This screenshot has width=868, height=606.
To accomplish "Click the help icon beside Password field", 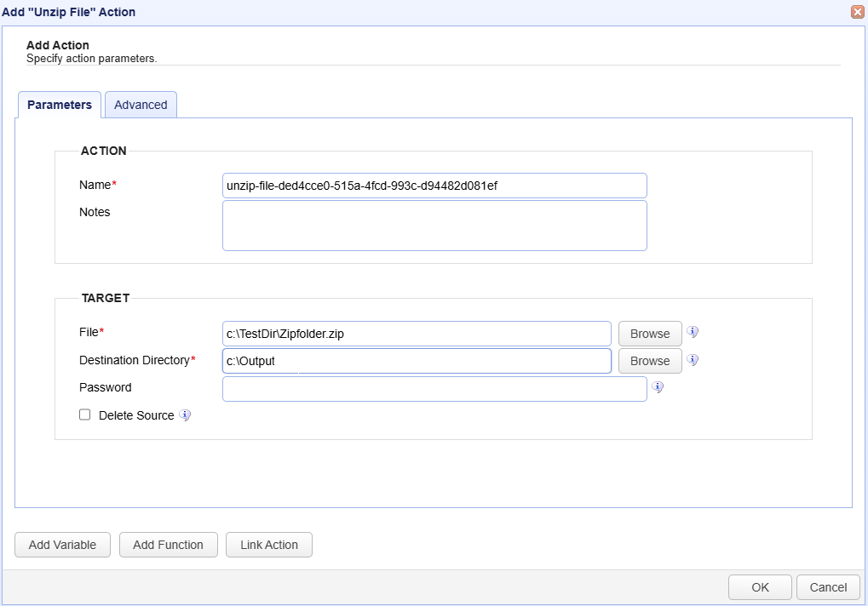I will click(x=657, y=387).
